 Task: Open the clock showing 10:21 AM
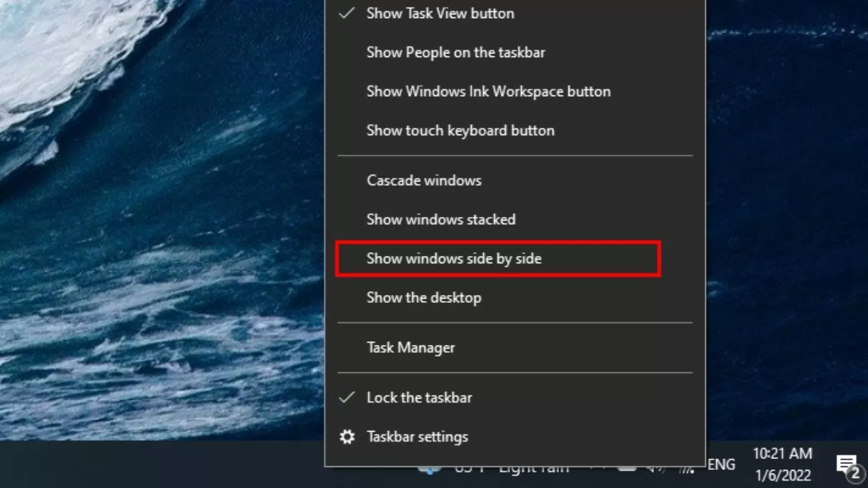[782, 454]
